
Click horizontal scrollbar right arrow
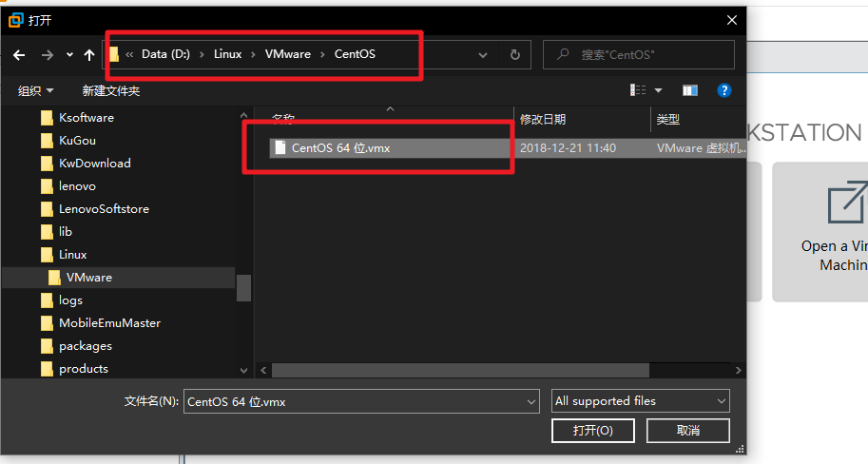coord(738,371)
